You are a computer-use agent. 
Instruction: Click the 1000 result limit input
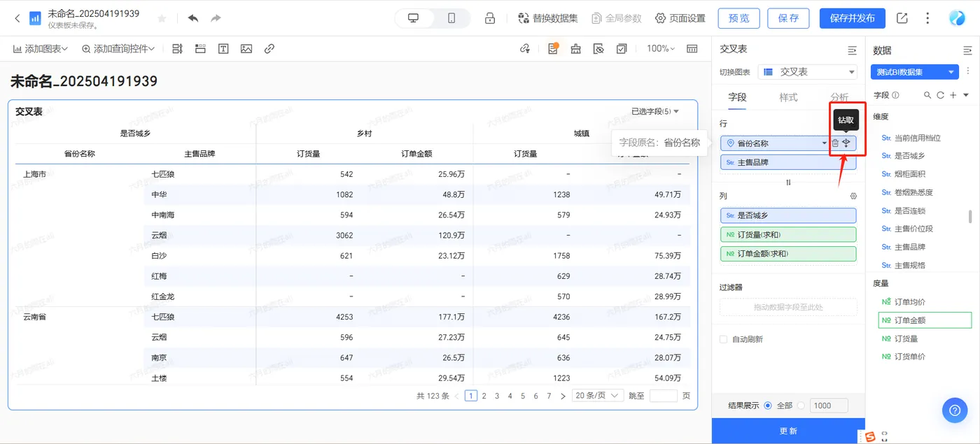(829, 406)
